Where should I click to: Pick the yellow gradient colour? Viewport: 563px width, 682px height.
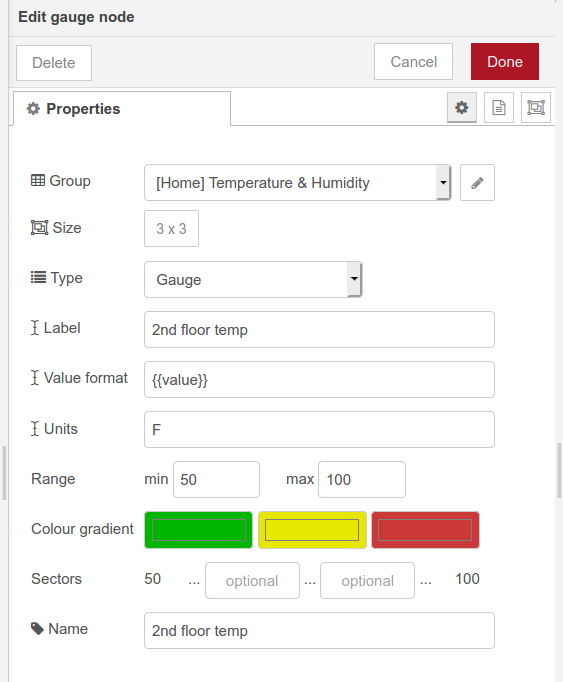(312, 530)
